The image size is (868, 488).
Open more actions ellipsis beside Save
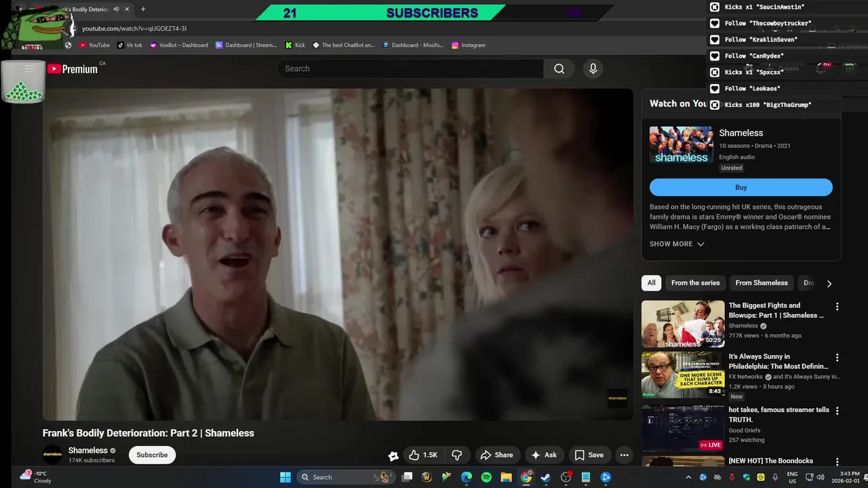click(x=624, y=455)
